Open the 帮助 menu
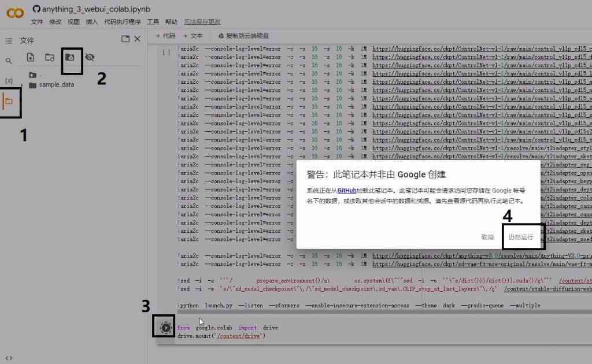This screenshot has height=364, width=592. pos(171,22)
